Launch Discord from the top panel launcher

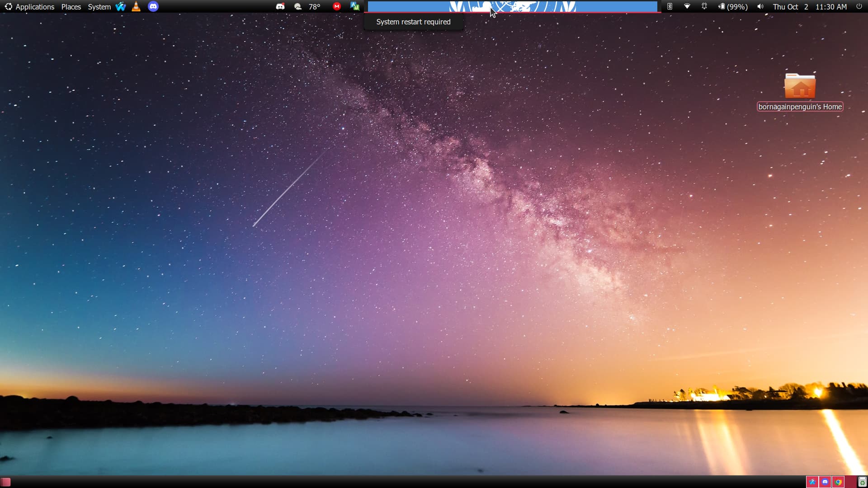153,6
